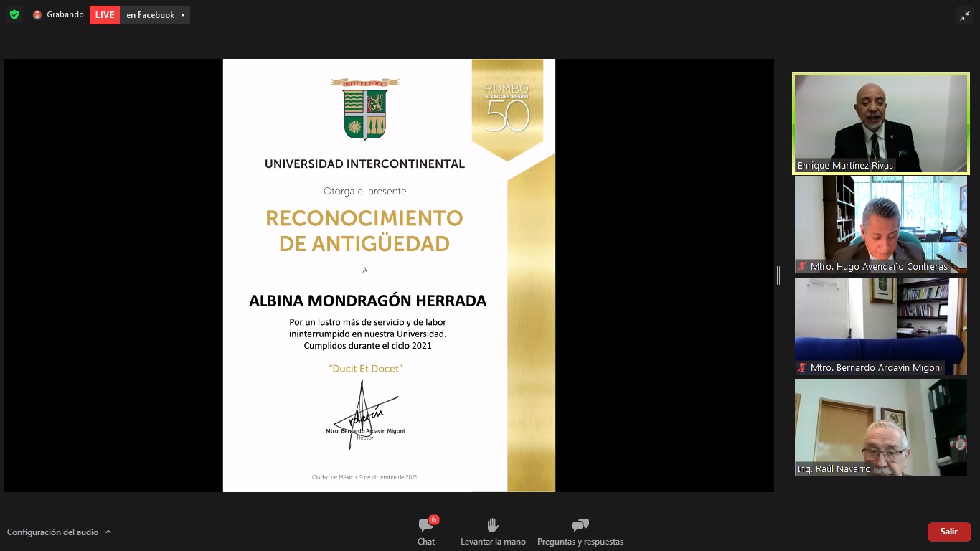Click the Ing. Raúl Navarro name label
The width and height of the screenshot is (980, 551).
[834, 469]
